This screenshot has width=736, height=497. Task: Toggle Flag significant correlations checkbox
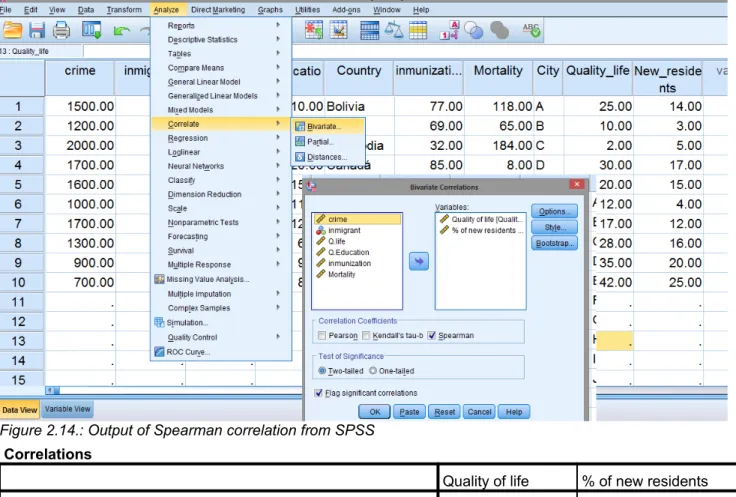(x=319, y=393)
